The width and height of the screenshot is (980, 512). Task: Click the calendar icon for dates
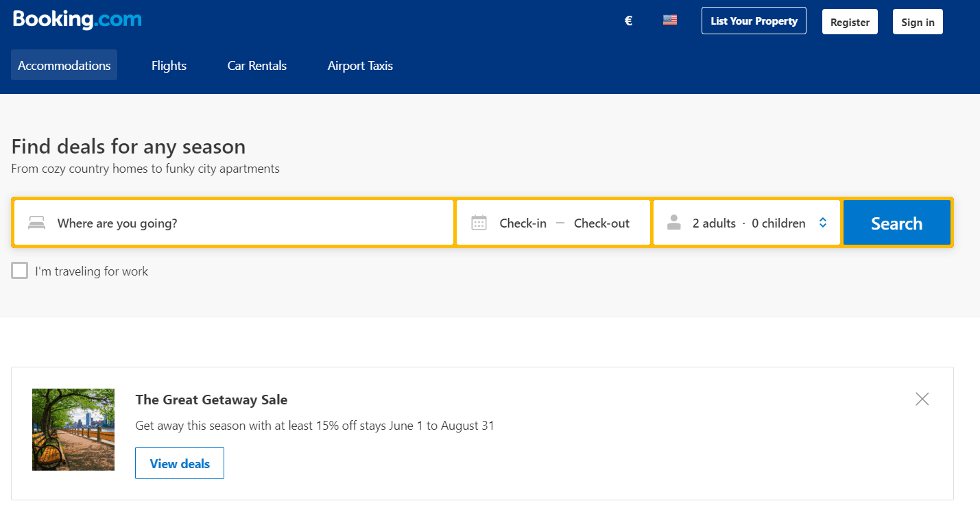point(479,223)
